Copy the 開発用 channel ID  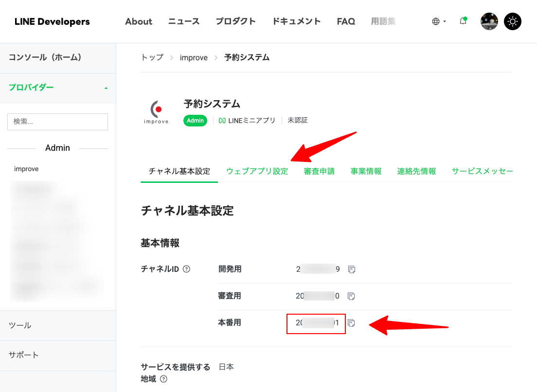[352, 269]
